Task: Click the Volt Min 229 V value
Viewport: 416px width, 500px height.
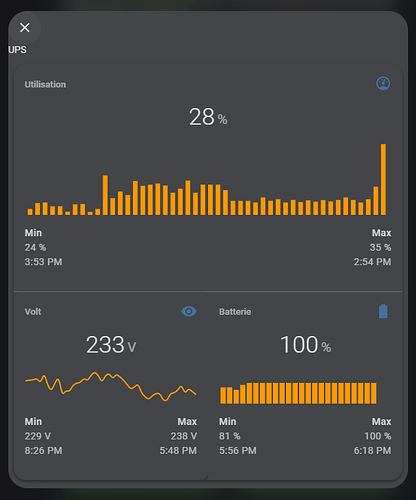Action: pos(38,436)
